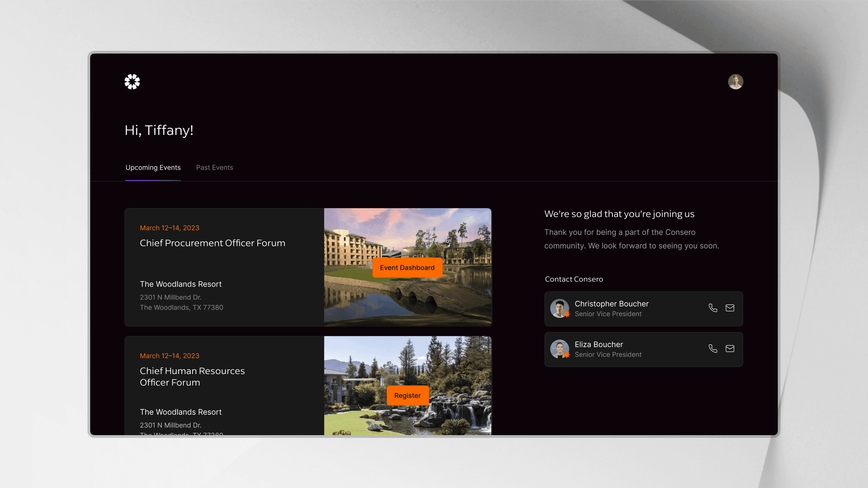Call Christopher Boucher via phone icon

(x=713, y=308)
